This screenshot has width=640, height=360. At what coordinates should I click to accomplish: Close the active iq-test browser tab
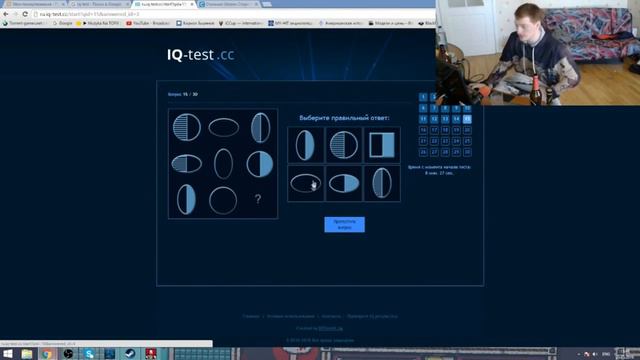[x=192, y=4]
